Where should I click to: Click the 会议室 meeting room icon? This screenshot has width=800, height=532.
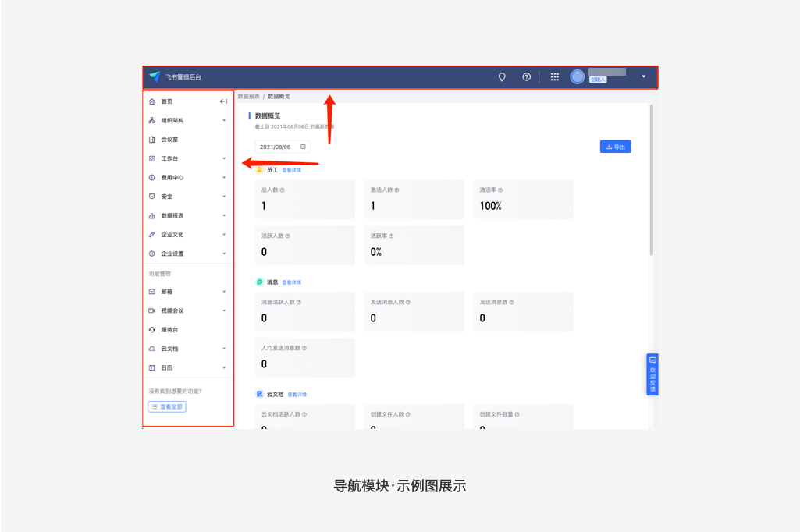pos(152,140)
